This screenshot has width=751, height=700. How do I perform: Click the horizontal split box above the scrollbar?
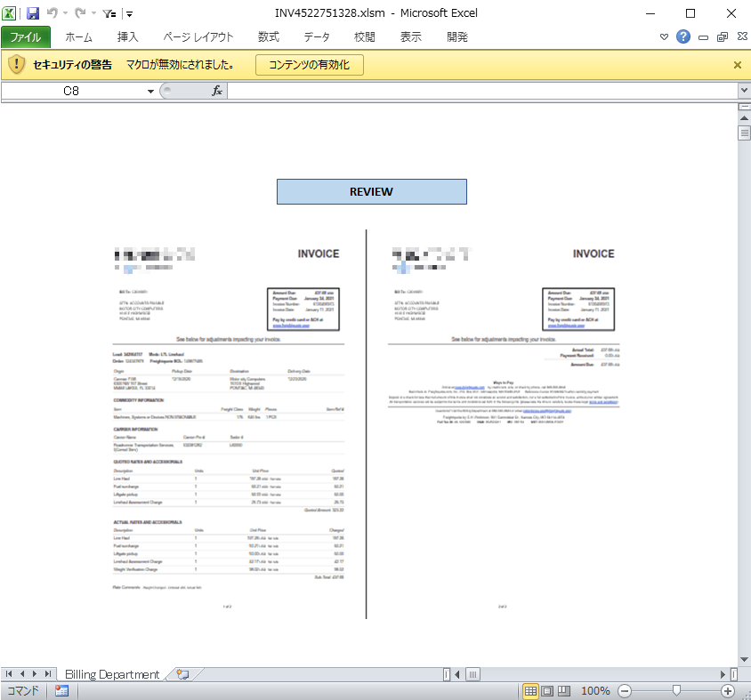click(744, 107)
